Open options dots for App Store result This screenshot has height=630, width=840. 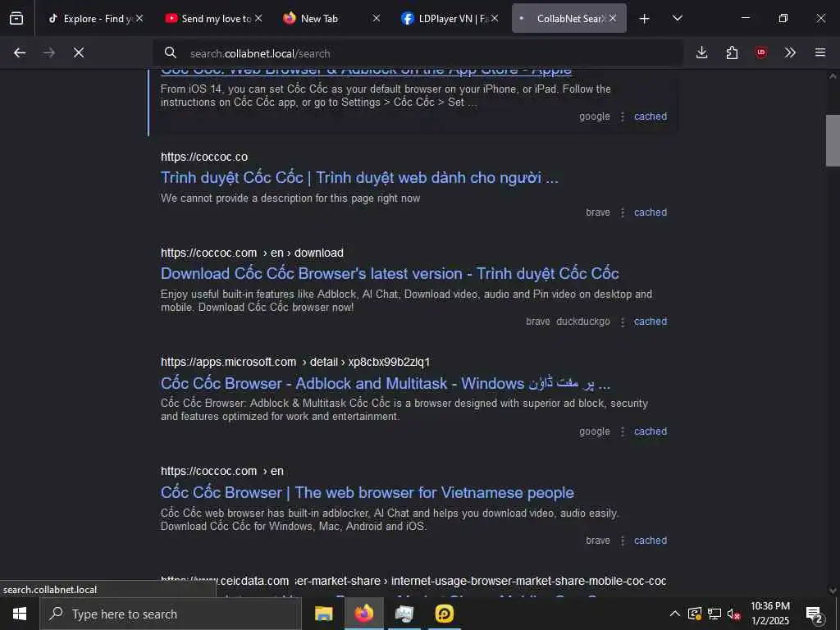[x=623, y=116]
